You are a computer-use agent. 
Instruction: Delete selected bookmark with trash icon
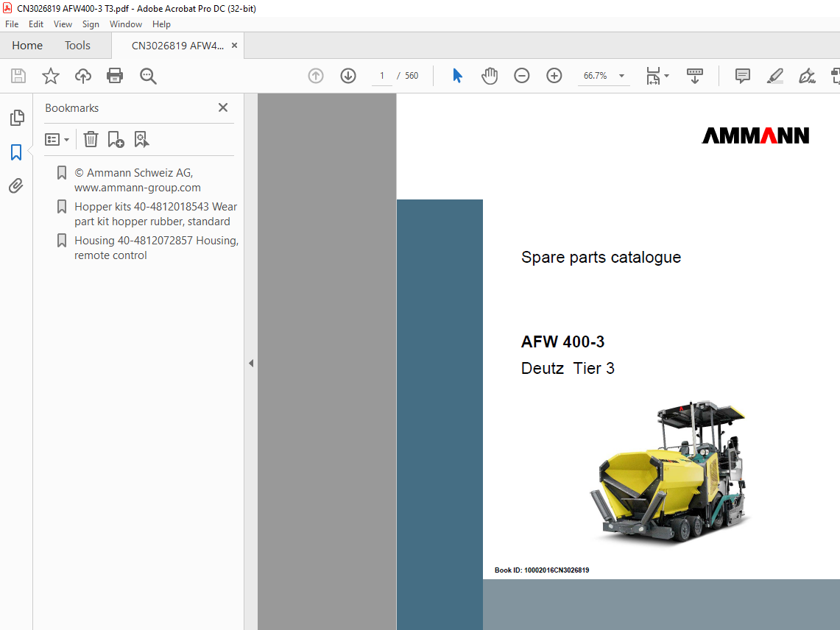91,139
